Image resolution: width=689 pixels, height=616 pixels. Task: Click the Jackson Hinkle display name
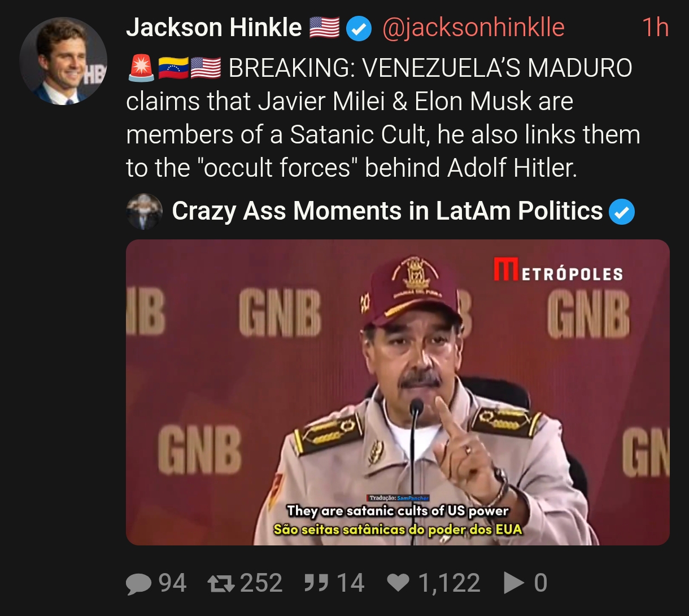(214, 27)
